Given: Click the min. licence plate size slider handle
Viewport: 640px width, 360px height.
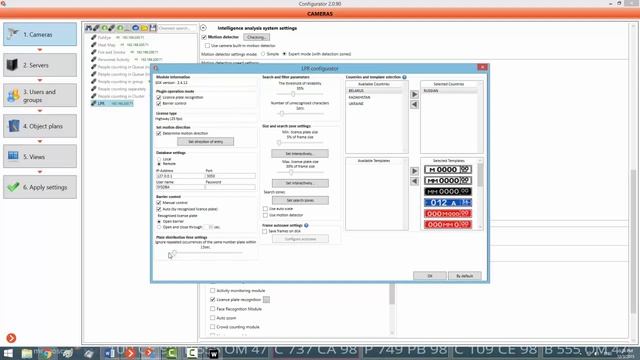Looking at the screenshot, I should (x=279, y=142).
